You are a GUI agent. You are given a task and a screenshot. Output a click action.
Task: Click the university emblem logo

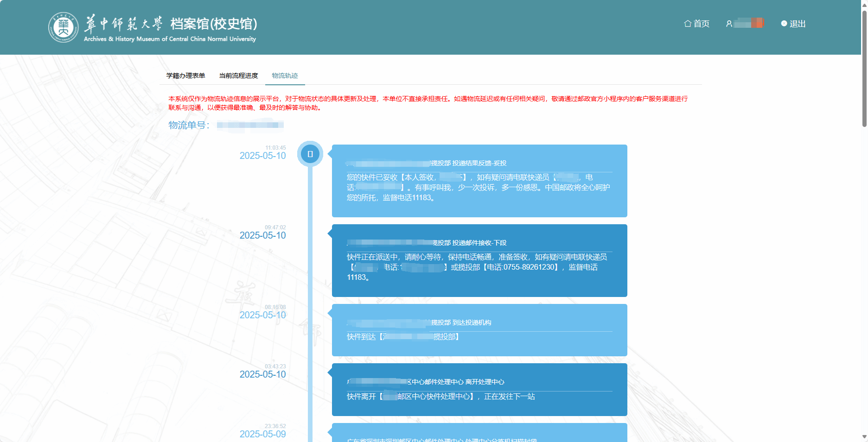pyautogui.click(x=64, y=27)
